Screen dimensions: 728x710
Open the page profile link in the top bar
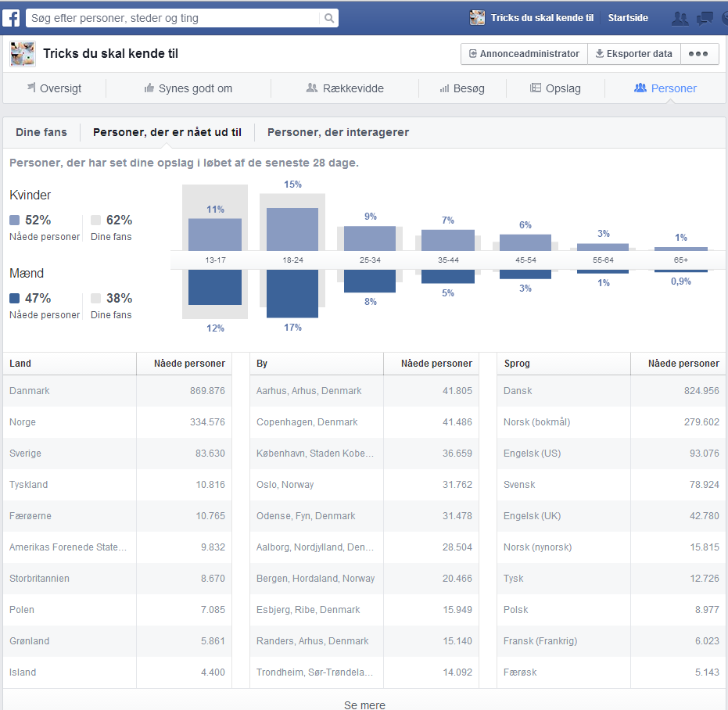click(529, 18)
